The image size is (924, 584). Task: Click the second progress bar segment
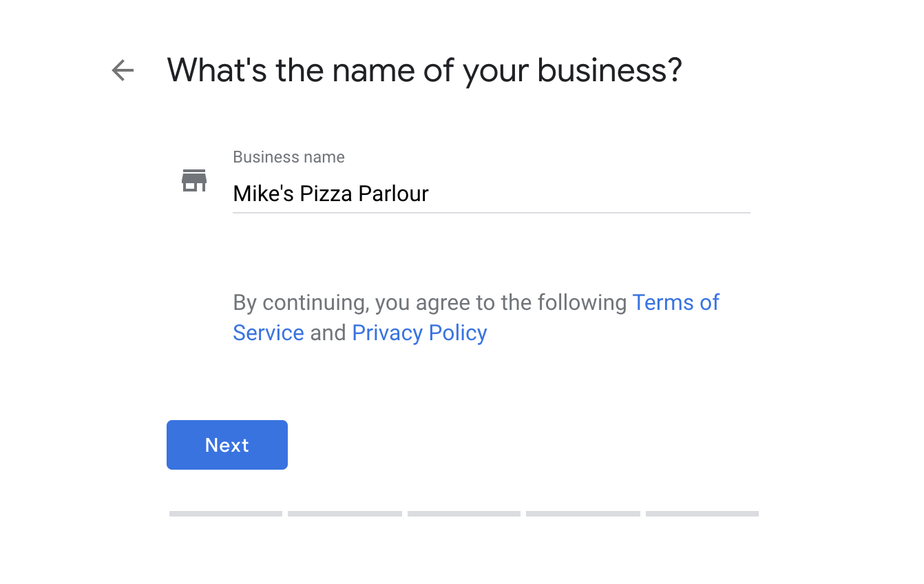[x=344, y=514]
